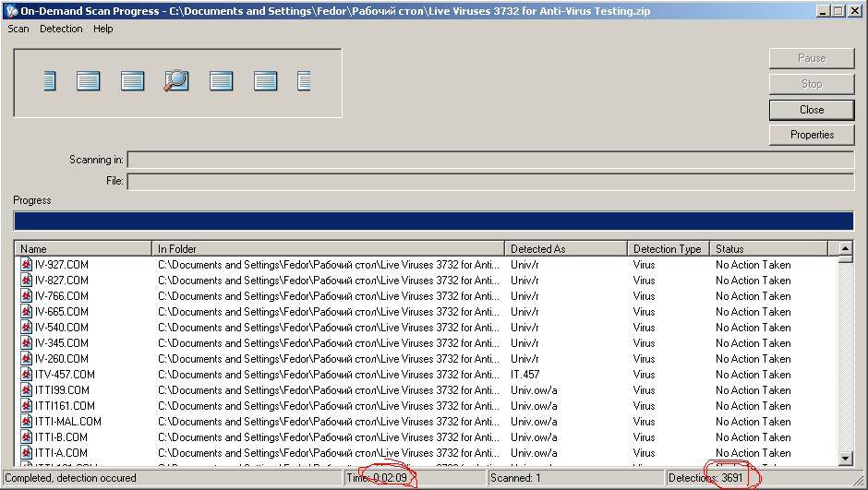The width and height of the screenshot is (868, 490).
Task: Open scan Properties button
Action: 812,135
